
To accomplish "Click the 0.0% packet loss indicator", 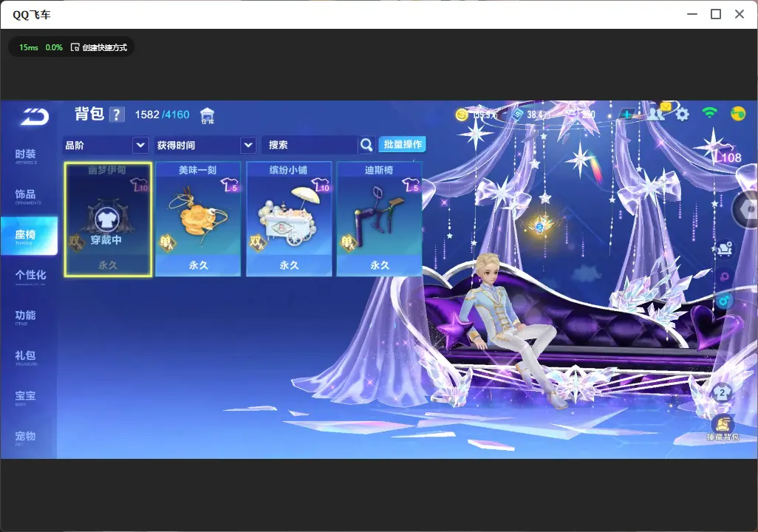I will click(54, 47).
